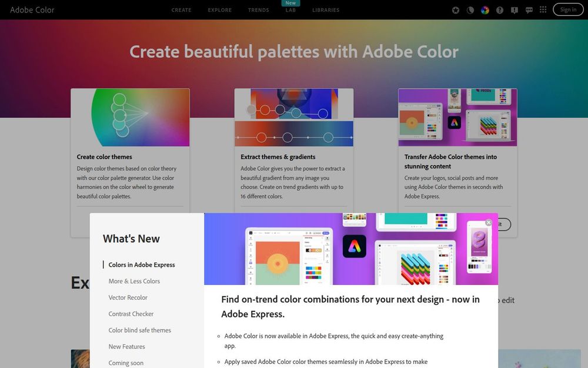Image resolution: width=588 pixels, height=368 pixels.
Task: Click the Adobe Express transfer card image
Action: [457, 118]
